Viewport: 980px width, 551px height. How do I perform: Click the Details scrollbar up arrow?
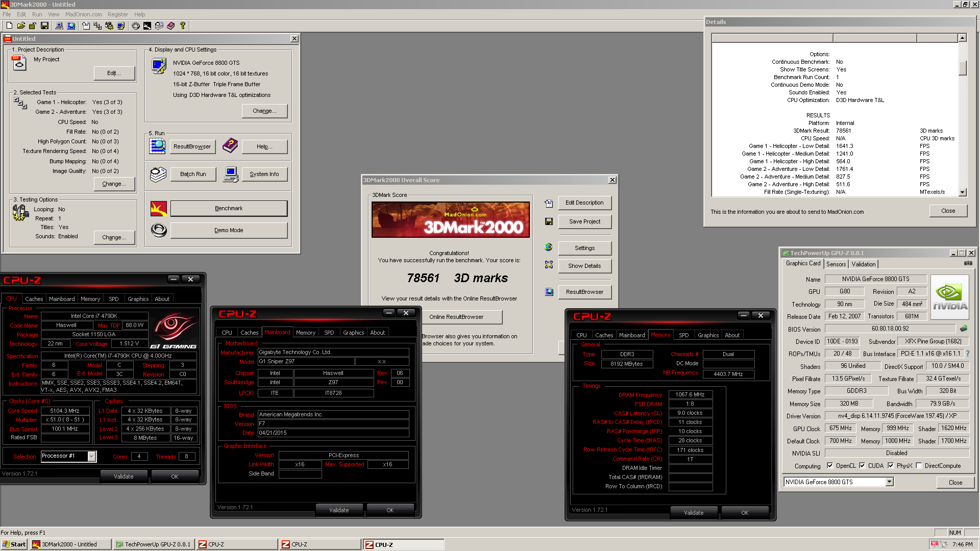(962, 38)
